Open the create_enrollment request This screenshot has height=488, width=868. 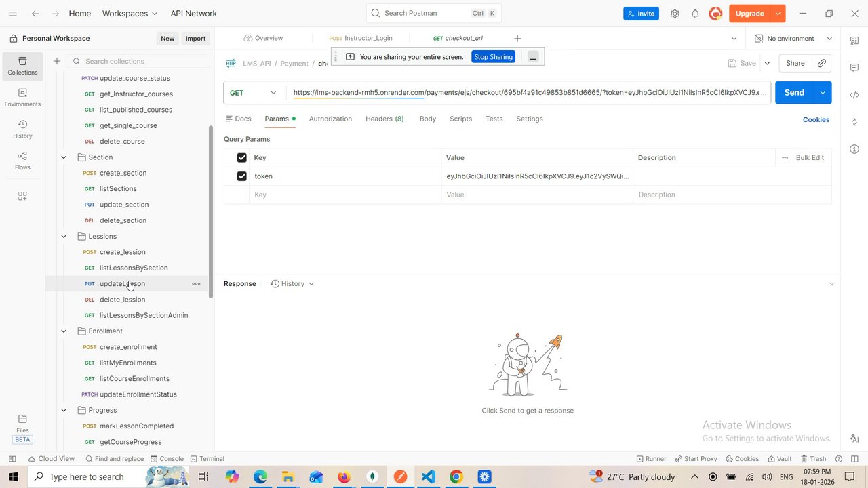tap(128, 347)
